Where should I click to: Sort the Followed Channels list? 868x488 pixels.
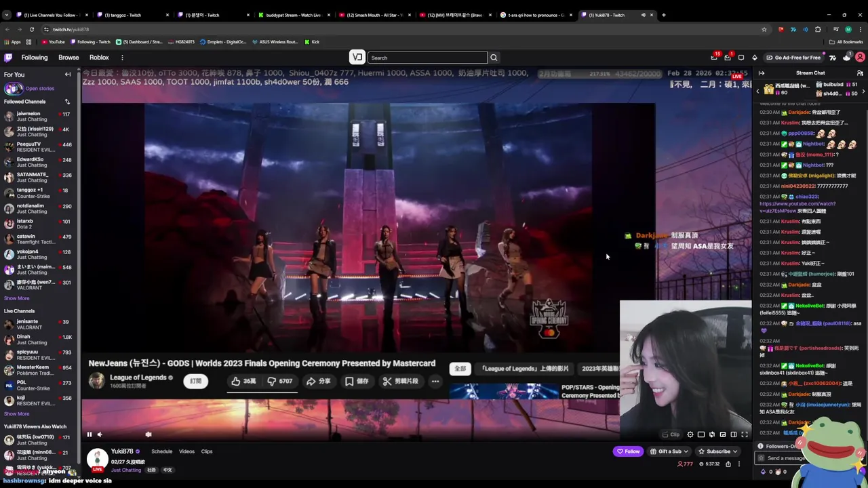[67, 102]
